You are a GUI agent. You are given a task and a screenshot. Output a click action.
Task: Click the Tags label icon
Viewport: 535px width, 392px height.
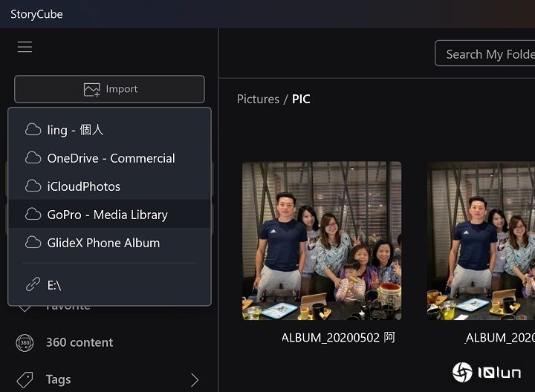(x=25, y=379)
